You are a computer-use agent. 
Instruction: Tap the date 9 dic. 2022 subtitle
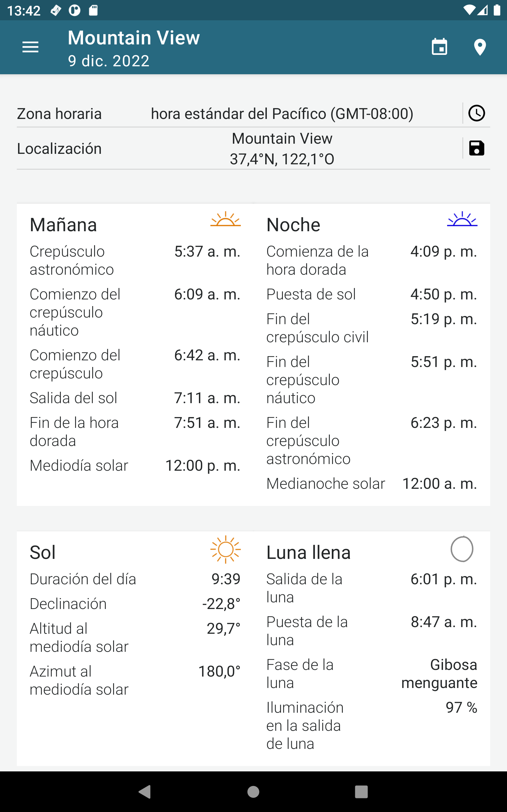tap(109, 61)
